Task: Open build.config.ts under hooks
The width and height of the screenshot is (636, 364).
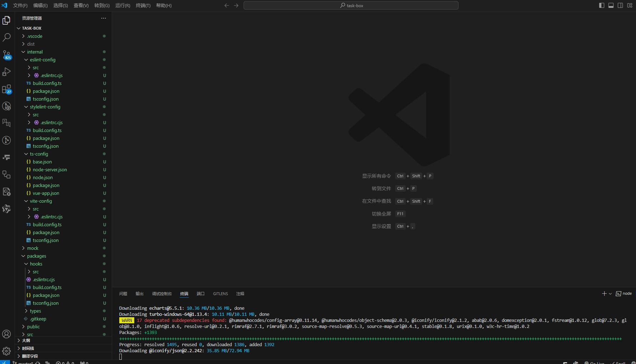Action: (64, 287)
